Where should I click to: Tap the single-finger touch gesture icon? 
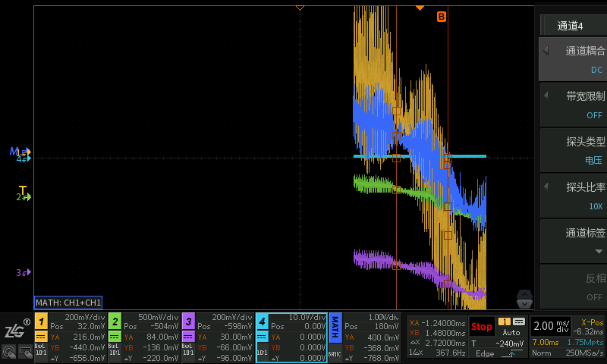point(9,352)
